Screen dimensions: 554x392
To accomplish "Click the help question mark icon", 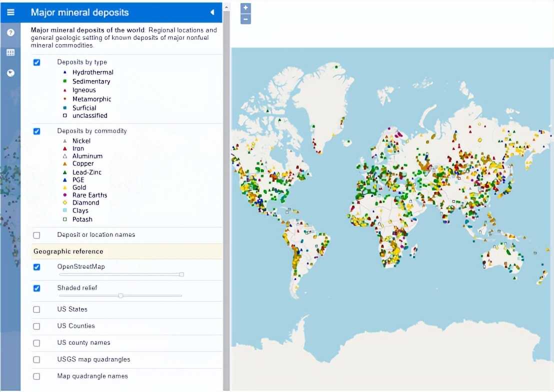I will pos(10,32).
